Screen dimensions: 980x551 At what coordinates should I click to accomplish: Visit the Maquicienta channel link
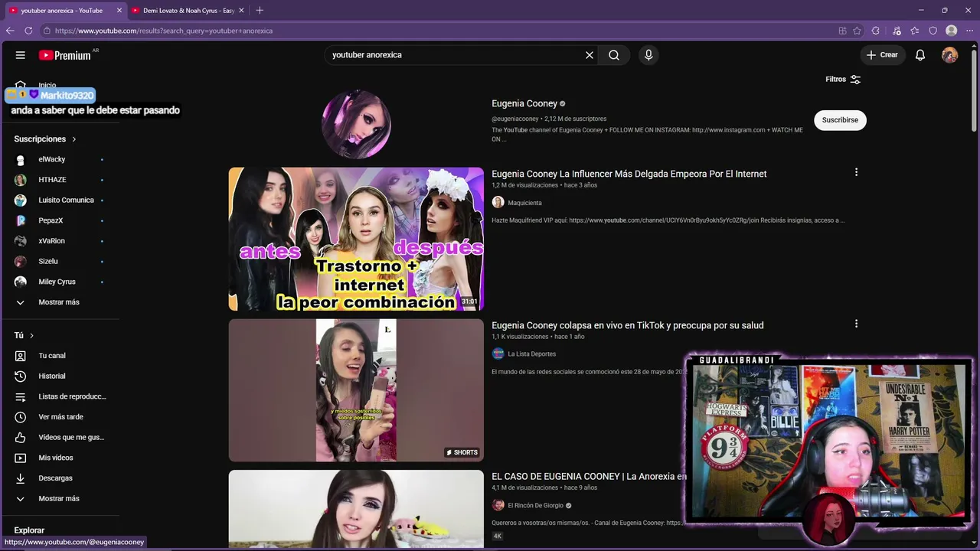[524, 203]
